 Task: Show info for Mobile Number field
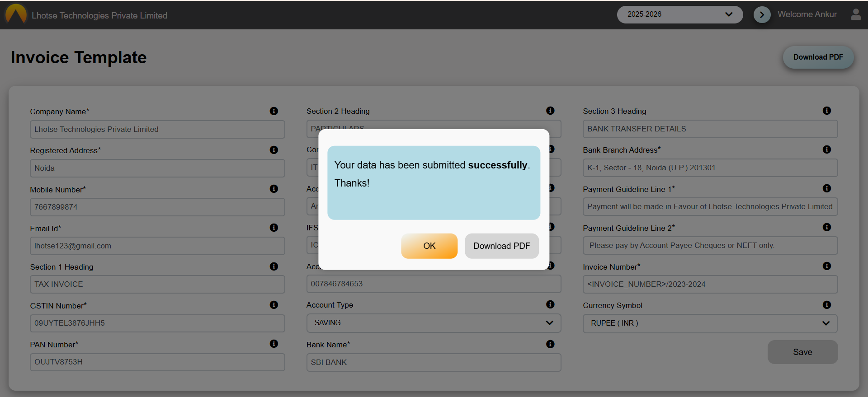point(274,189)
